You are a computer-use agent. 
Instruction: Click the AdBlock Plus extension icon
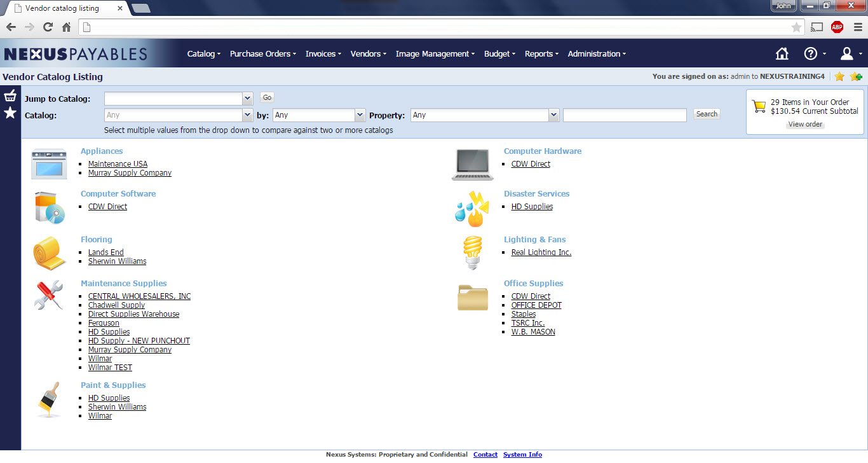point(837,27)
